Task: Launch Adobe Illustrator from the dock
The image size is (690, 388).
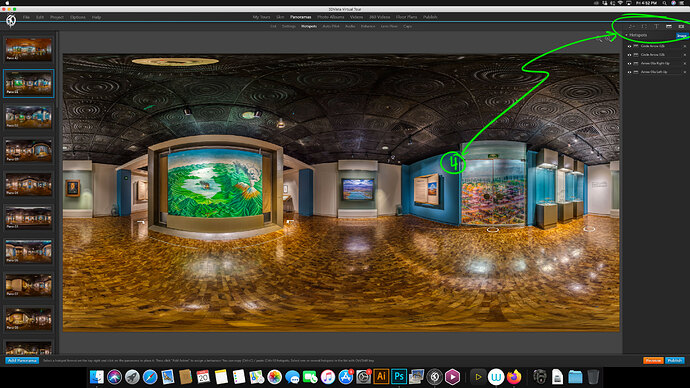Action: [381, 377]
